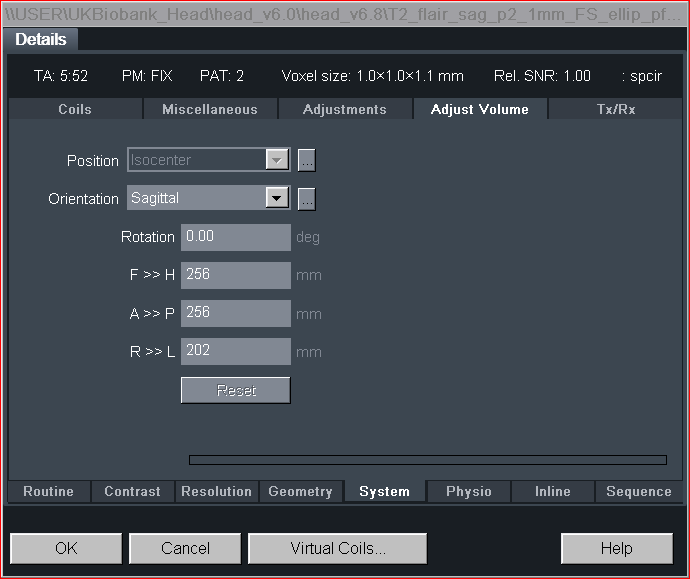Click the F >> H value field
The image size is (690, 579).
235,275
